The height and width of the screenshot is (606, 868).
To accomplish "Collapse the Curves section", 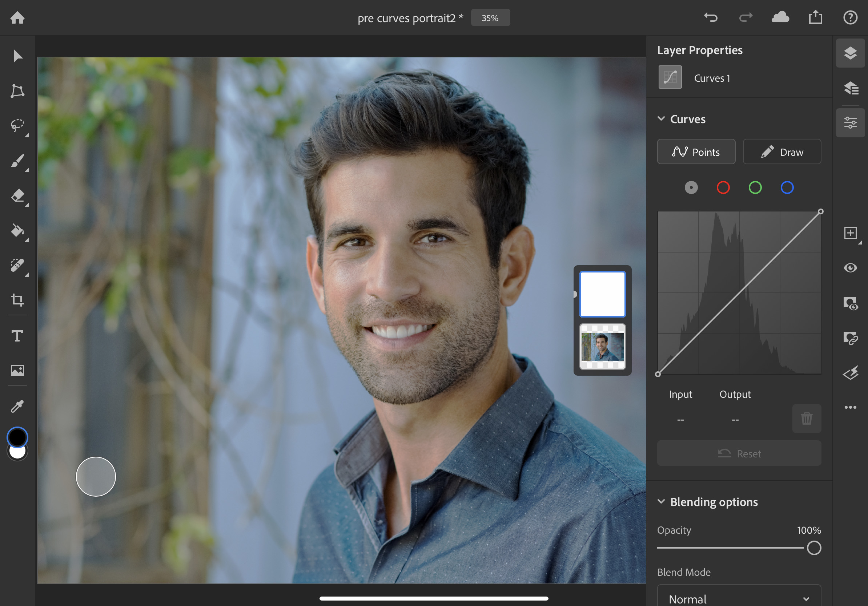I will 661,119.
